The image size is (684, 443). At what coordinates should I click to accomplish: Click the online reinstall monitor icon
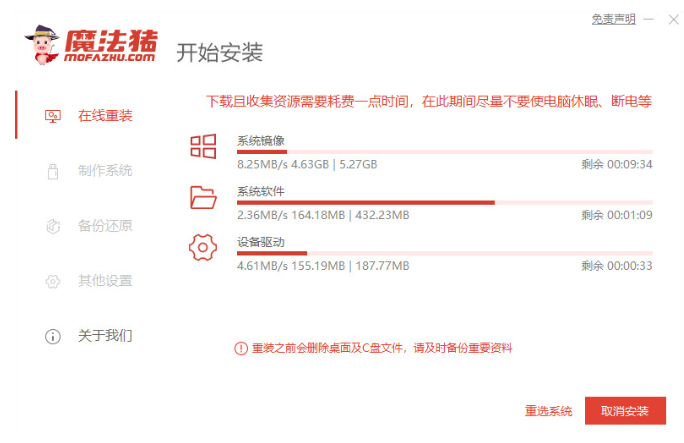(x=53, y=116)
